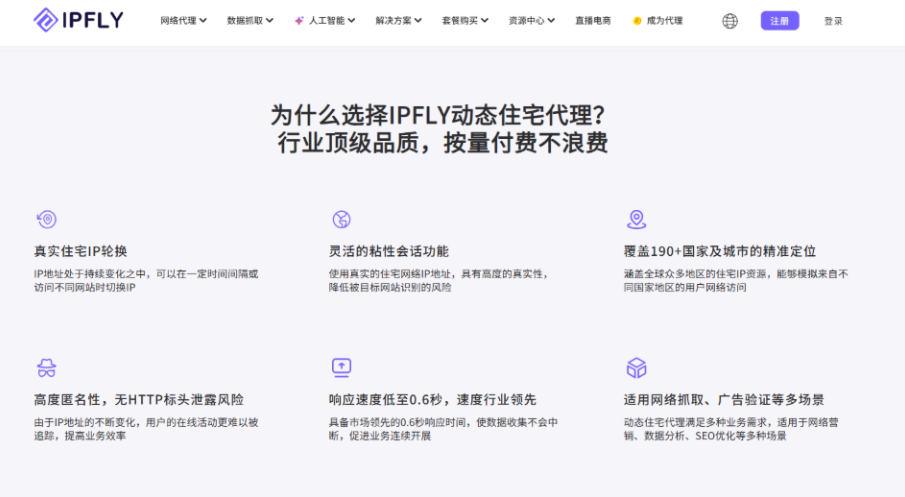905x497 pixels.
Task: Click the heading 高度匿名性，无HTTP标头泄露风险
Action: coord(139,399)
